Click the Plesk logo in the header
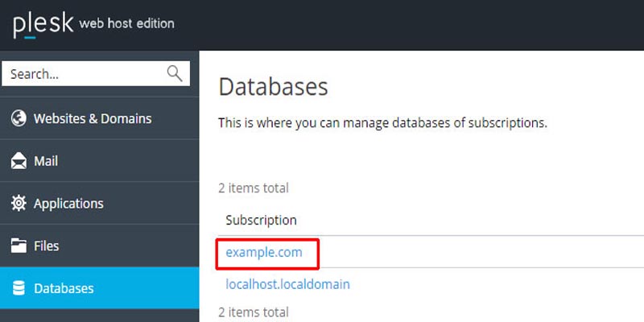This screenshot has width=644, height=322. pos(40,24)
